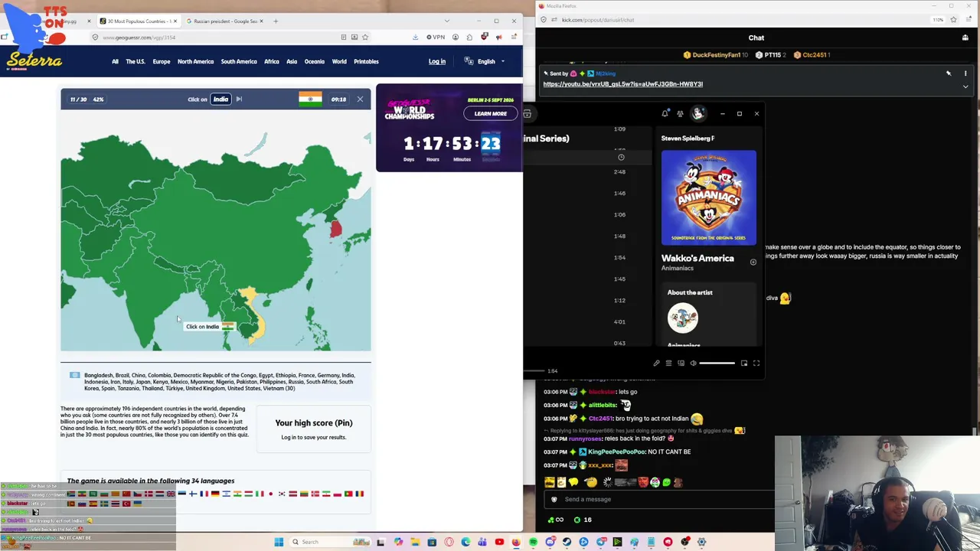
Task: Open the Spotify profile avatar
Action: (x=698, y=113)
